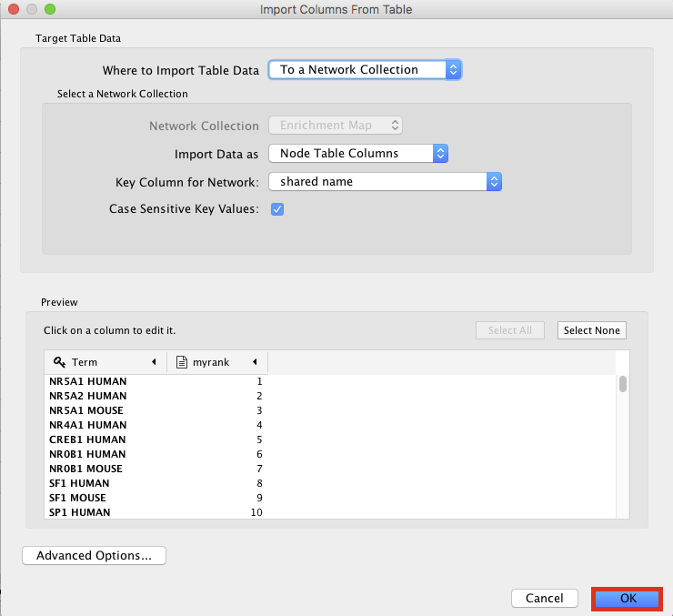This screenshot has width=673, height=616.
Task: Uncheck Case Sensitive Key Values checkbox
Action: pos(277,209)
